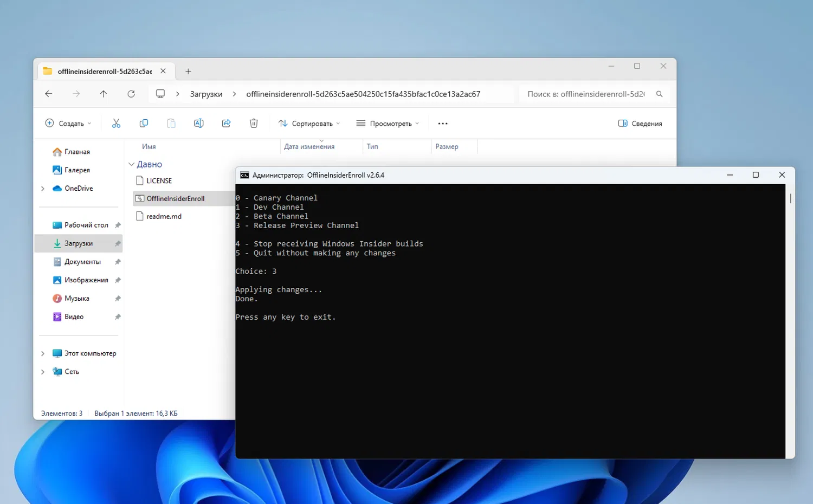This screenshot has height=504, width=813.
Task: Sort files by the Размер column header
Action: click(x=447, y=147)
